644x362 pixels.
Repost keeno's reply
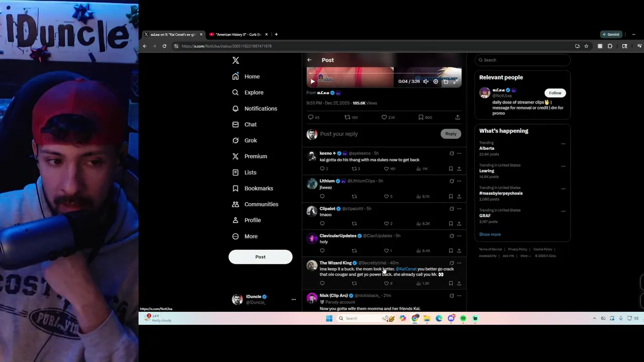click(356, 169)
